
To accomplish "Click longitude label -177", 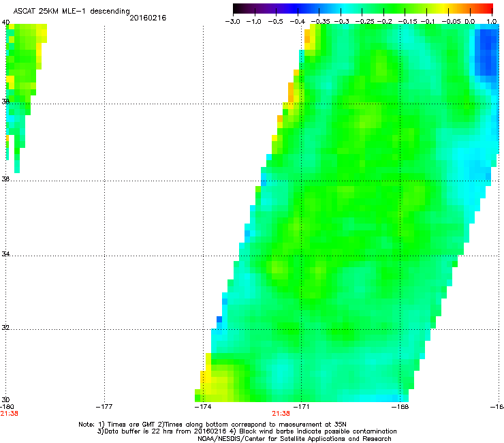I will pos(104,407).
